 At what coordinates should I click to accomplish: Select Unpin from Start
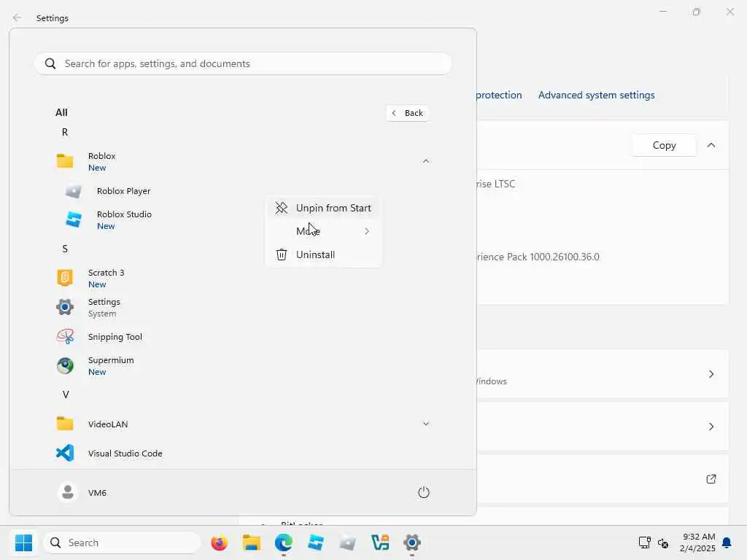323,208
